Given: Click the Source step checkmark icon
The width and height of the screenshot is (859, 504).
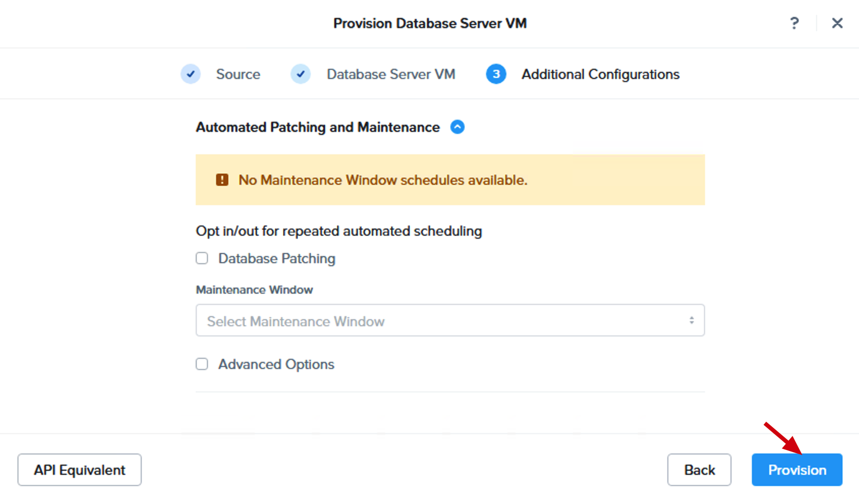Looking at the screenshot, I should tap(191, 74).
